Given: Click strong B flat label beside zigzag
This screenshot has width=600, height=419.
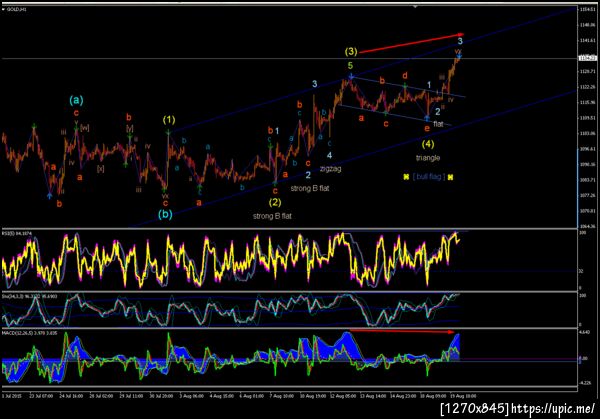Looking at the screenshot, I should point(310,188).
